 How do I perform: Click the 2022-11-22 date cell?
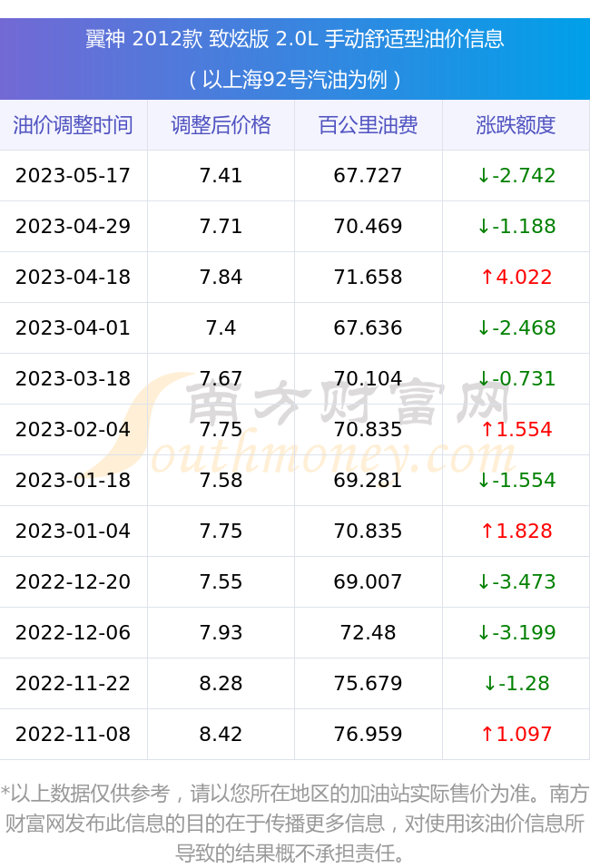click(74, 683)
